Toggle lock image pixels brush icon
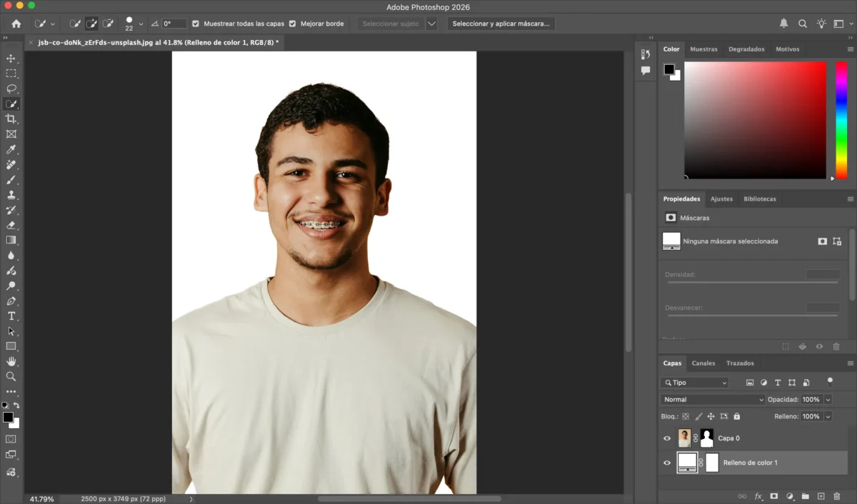 click(698, 416)
